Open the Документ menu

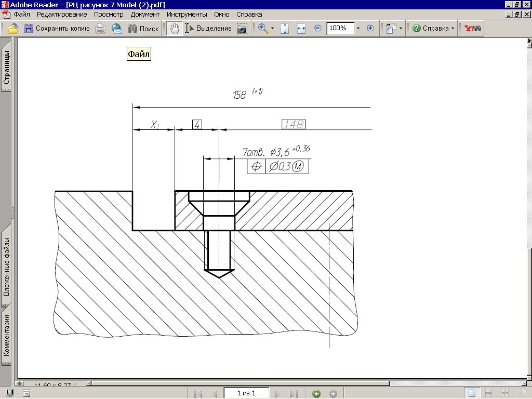145,15
